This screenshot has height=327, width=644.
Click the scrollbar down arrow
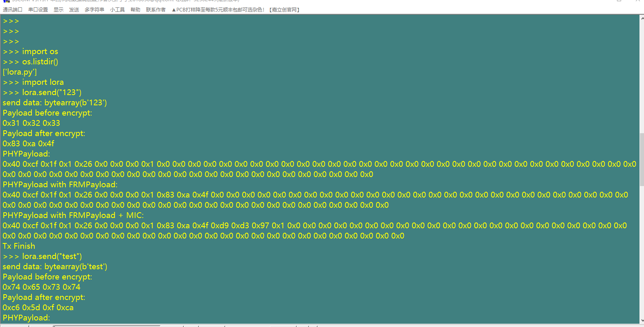coord(642,320)
